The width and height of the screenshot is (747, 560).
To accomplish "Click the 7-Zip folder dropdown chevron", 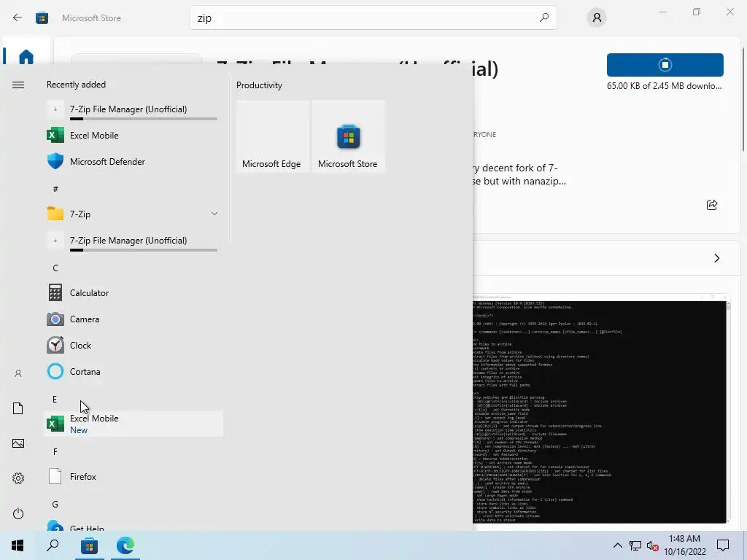I will 214,214.
